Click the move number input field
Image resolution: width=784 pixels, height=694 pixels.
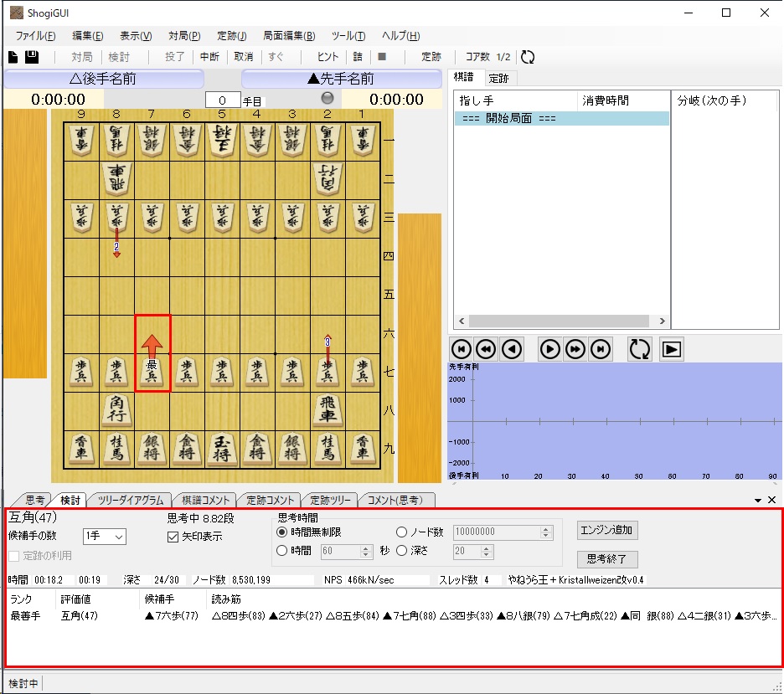pos(223,100)
